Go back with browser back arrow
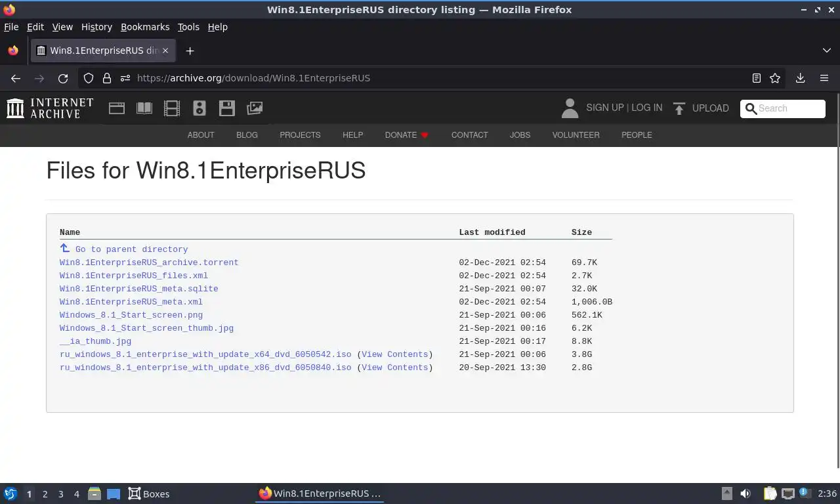Image resolution: width=840 pixels, height=504 pixels. [x=16, y=78]
